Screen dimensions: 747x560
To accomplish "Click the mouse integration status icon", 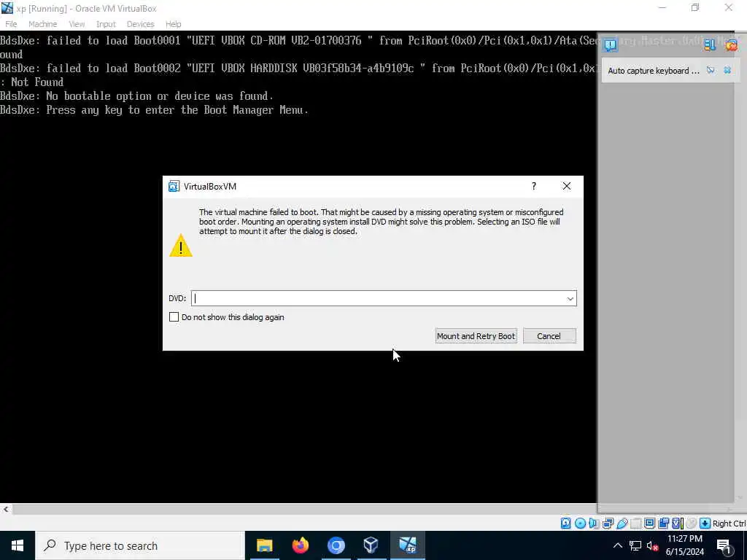I will [692, 524].
